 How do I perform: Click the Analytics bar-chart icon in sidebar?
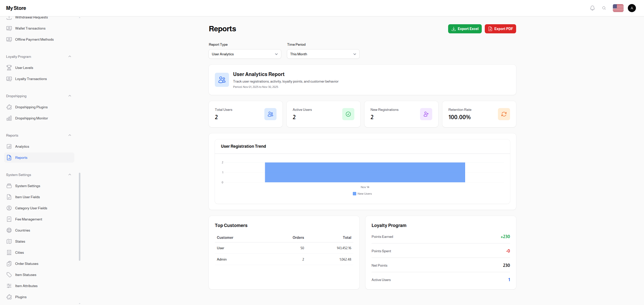(9, 146)
